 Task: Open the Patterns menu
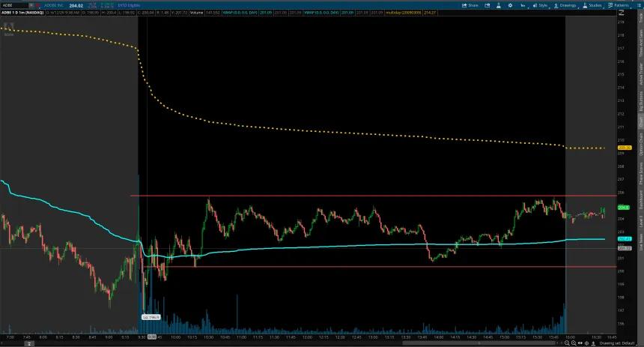tap(618, 5)
